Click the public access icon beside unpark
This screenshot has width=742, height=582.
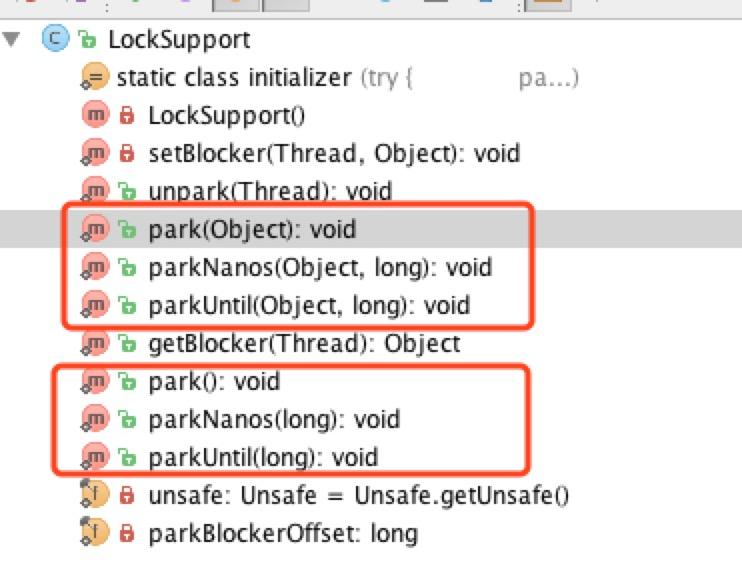pyautogui.click(x=127, y=191)
